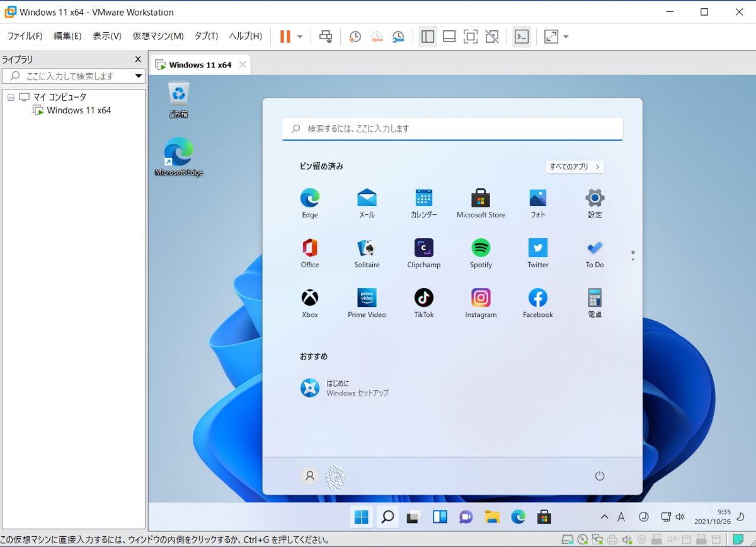Click the stretch guest display icon
This screenshot has height=547, width=756.
(x=551, y=37)
